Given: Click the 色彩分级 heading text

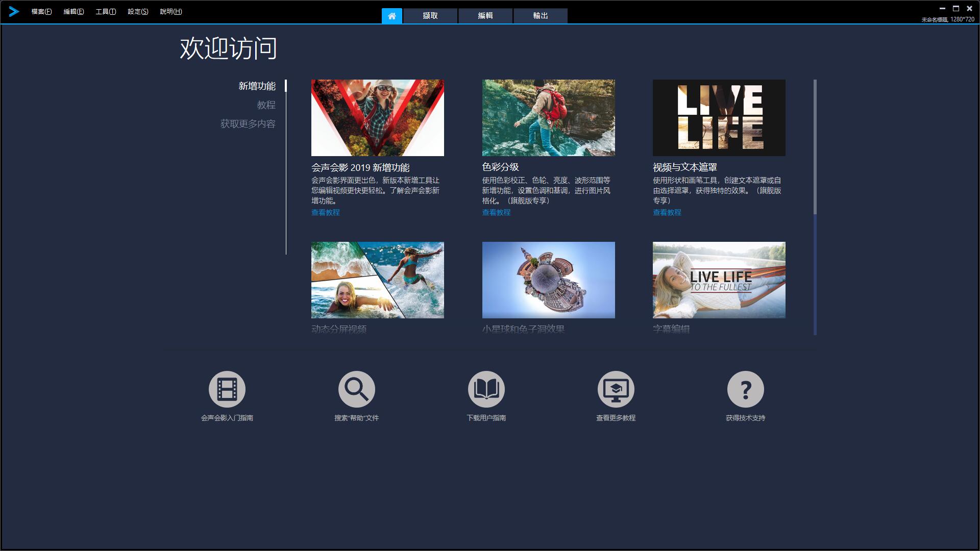Looking at the screenshot, I should click(x=500, y=167).
